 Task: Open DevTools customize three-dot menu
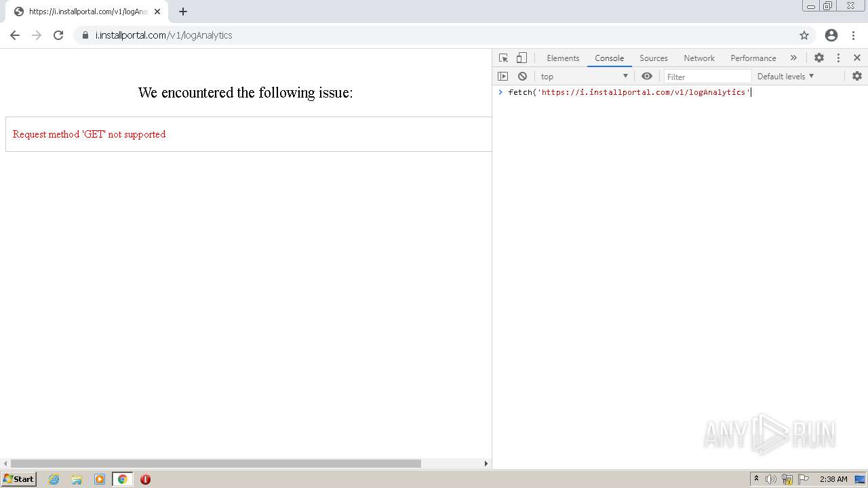(x=838, y=58)
